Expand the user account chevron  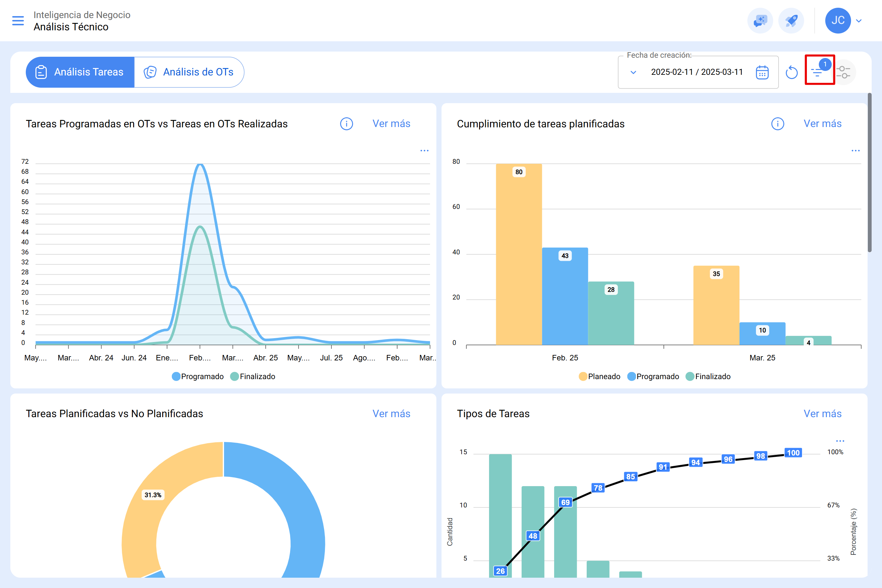(859, 21)
